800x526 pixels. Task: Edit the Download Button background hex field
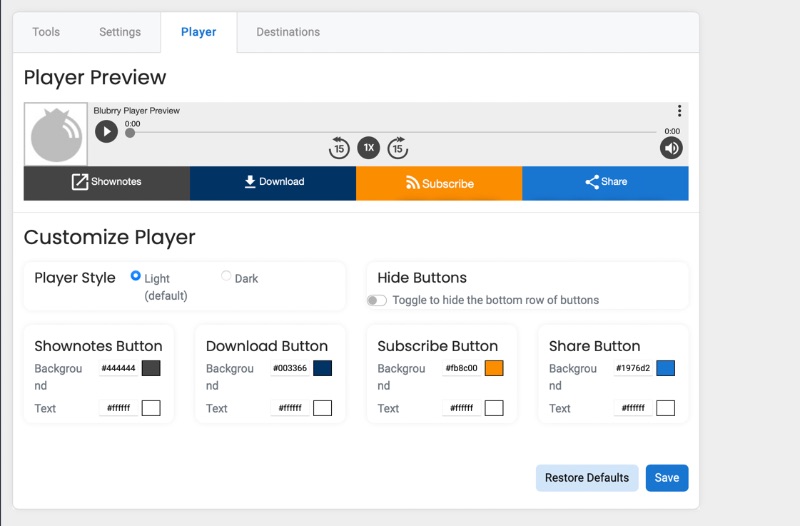[x=290, y=368]
